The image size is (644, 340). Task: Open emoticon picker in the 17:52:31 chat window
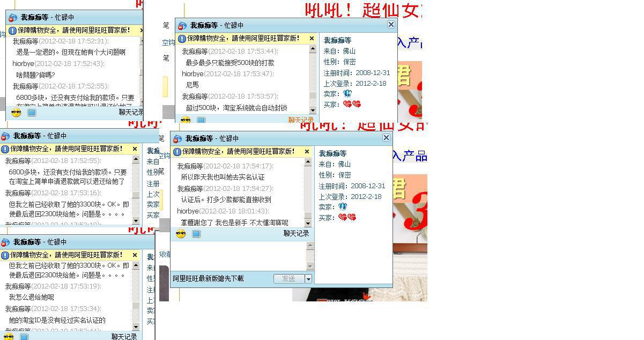pos(16,113)
